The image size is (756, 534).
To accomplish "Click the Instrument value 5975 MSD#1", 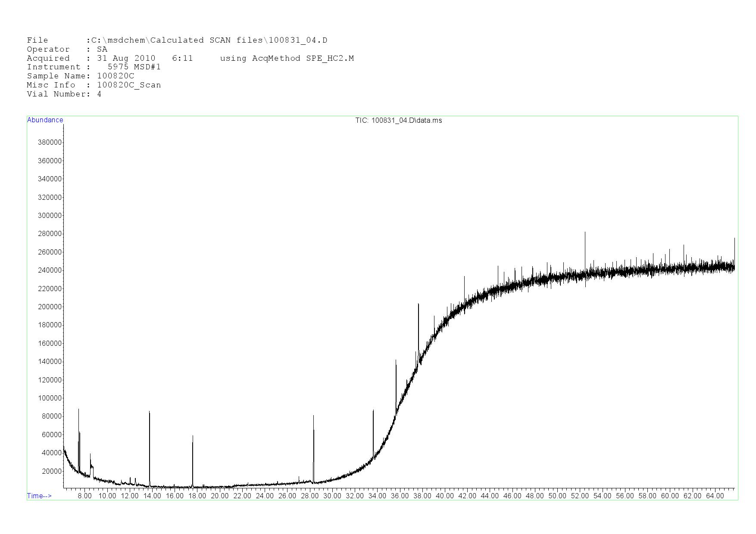I will coord(134,67).
